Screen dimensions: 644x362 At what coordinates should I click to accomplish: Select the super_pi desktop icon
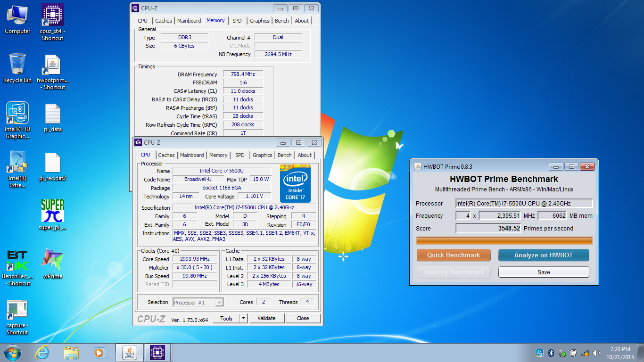coord(52,215)
